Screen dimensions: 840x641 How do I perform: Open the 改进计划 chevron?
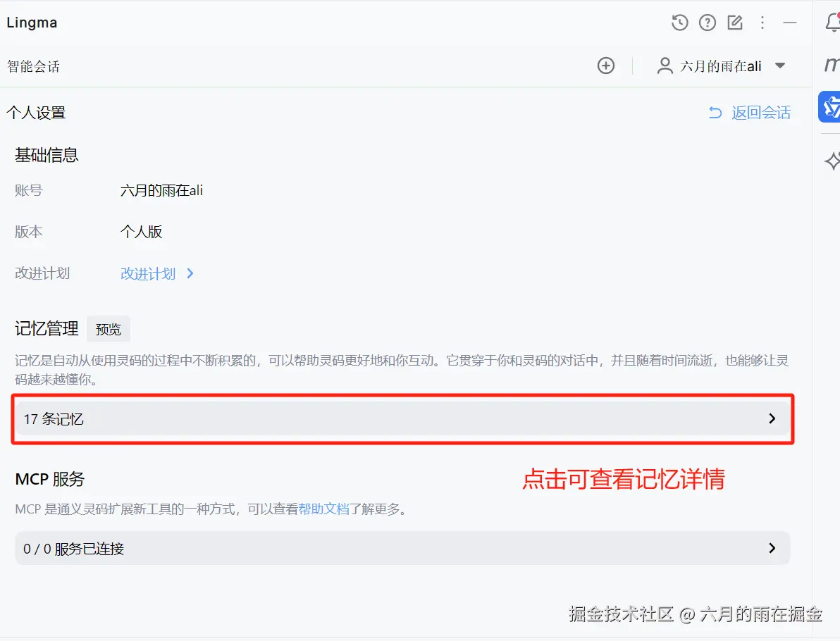click(190, 273)
